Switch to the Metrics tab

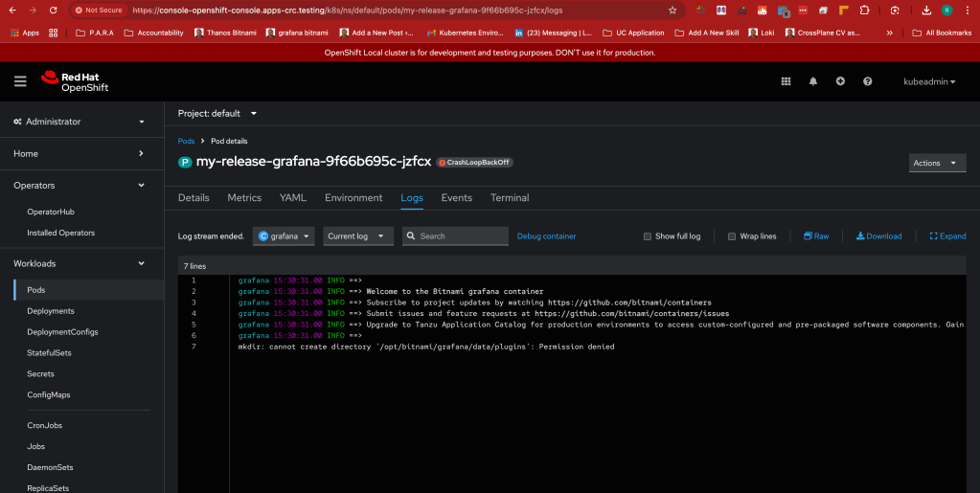[244, 197]
